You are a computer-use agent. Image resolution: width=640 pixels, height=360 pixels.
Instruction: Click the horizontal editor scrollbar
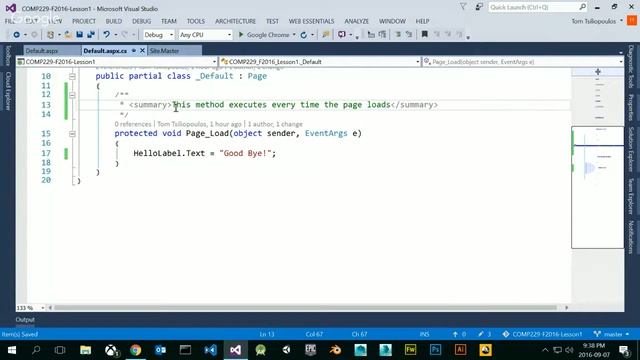305,308
